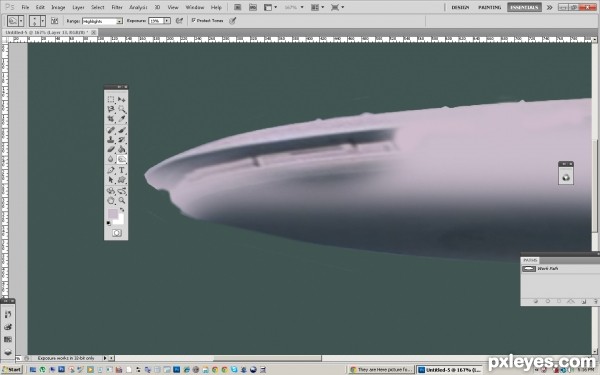Select the Lasso tool
600x375 pixels.
pos(111,109)
